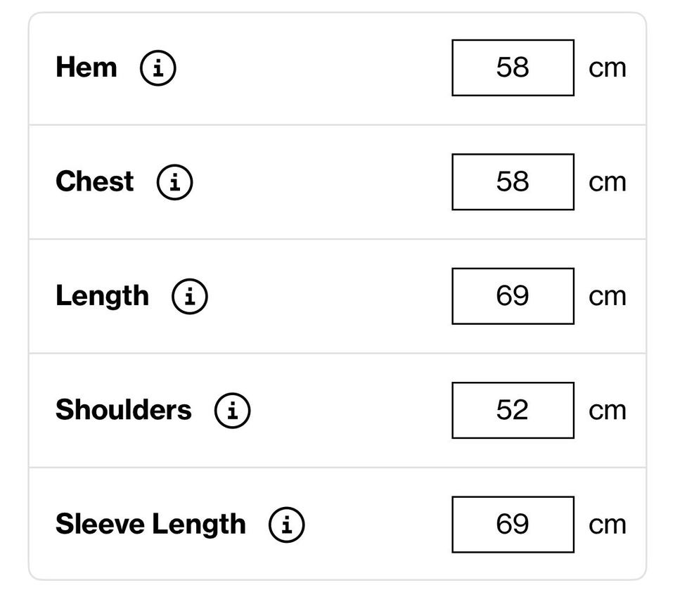Click the cm unit beside Hem

(607, 69)
